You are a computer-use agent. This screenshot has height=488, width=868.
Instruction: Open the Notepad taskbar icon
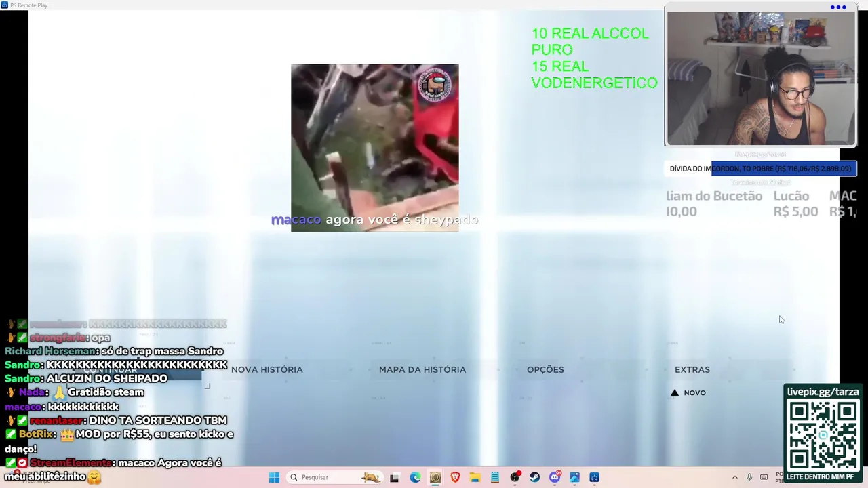click(495, 477)
